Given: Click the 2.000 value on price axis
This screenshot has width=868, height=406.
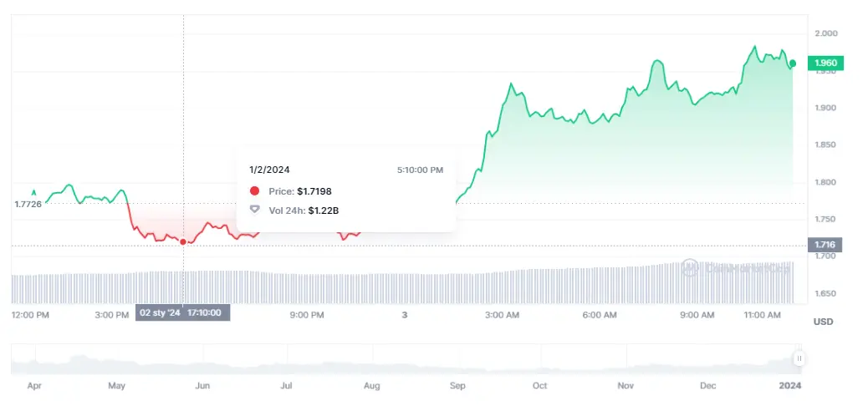Looking at the screenshot, I should pyautogui.click(x=825, y=33).
